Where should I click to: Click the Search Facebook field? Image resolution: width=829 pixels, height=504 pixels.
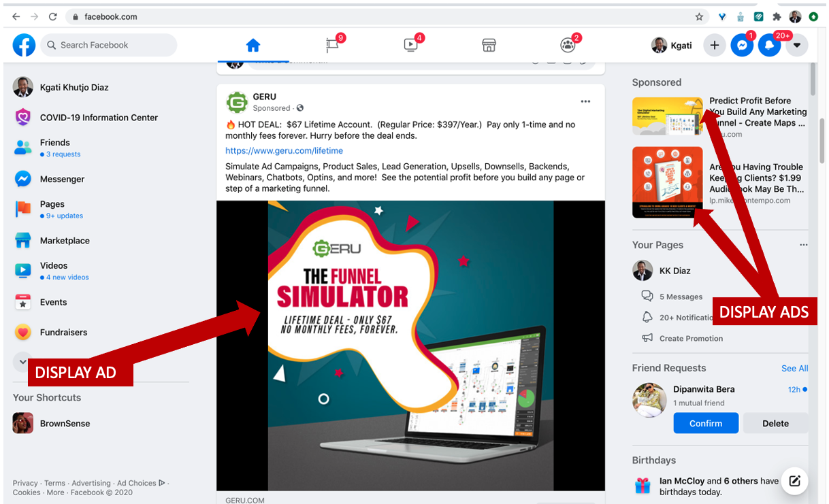point(108,45)
